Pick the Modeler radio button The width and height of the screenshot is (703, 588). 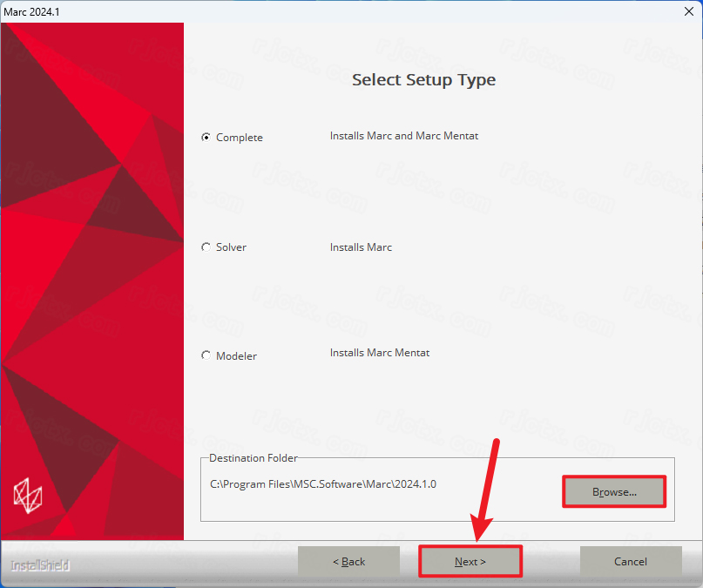point(206,355)
